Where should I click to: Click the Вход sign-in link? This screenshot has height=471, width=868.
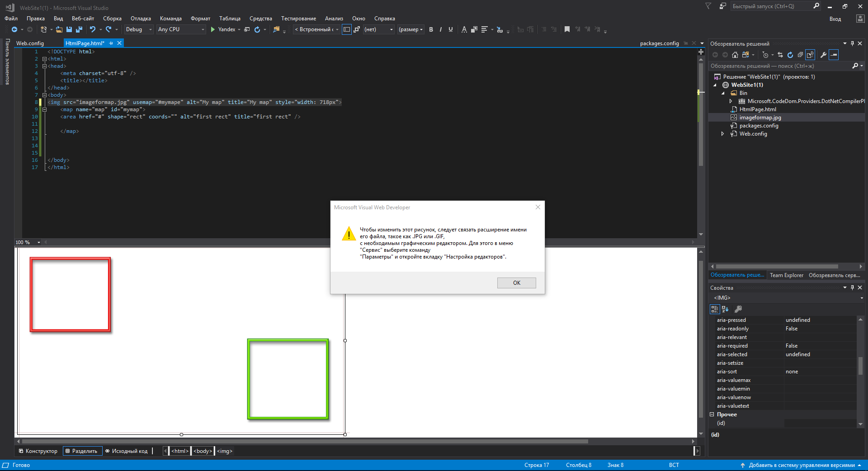tap(835, 19)
